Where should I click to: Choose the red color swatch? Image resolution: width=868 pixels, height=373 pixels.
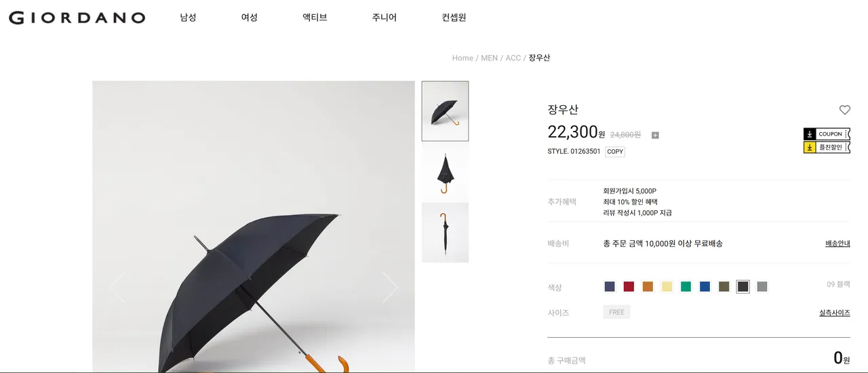(629, 287)
